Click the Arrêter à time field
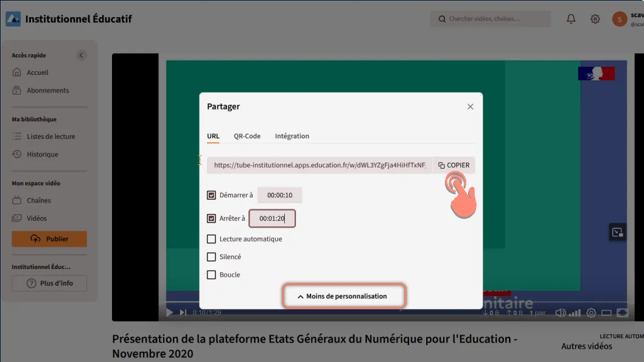The height and width of the screenshot is (362, 644). tap(272, 218)
